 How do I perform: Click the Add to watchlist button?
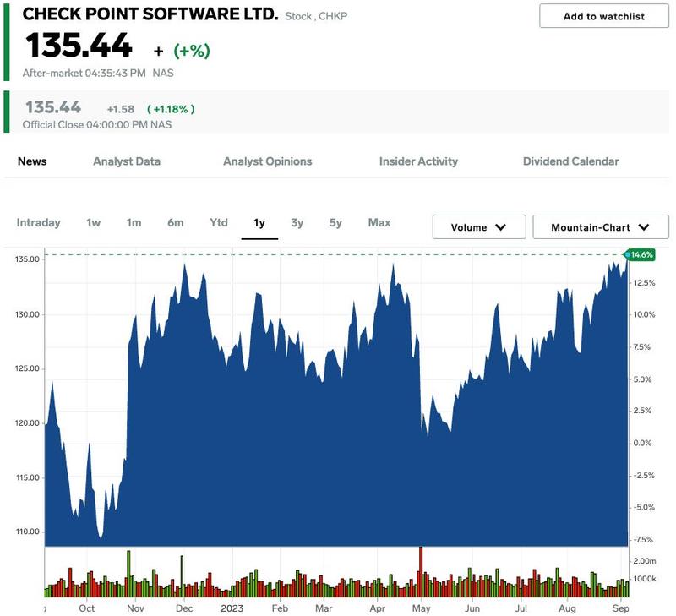(x=603, y=16)
